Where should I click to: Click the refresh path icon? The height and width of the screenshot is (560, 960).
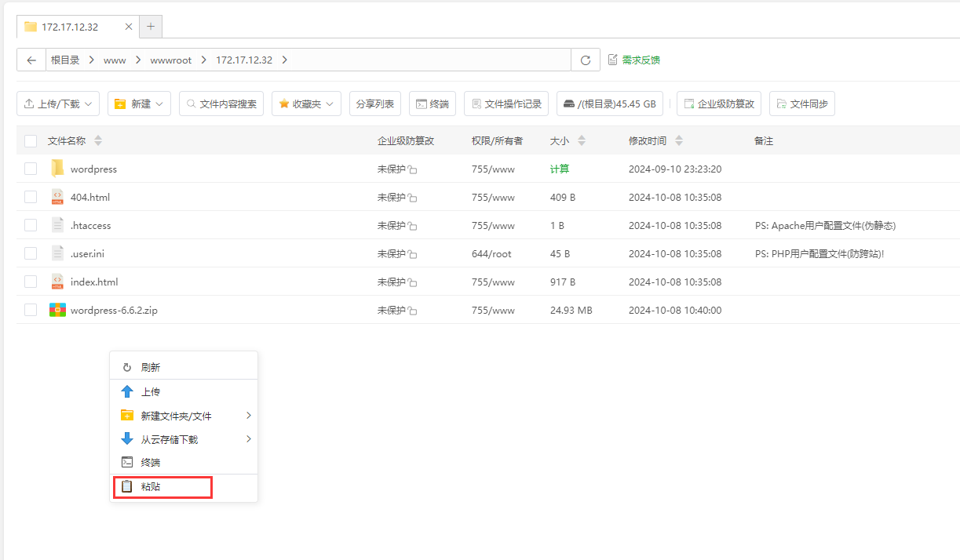click(586, 60)
